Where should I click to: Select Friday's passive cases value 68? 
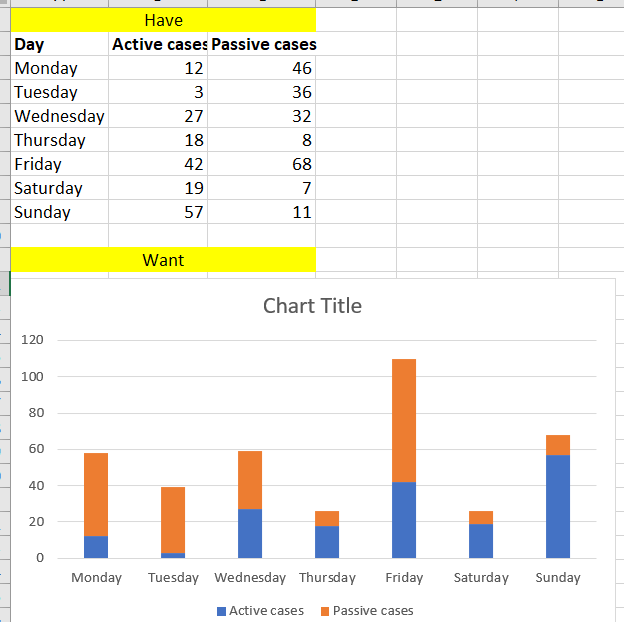click(262, 164)
